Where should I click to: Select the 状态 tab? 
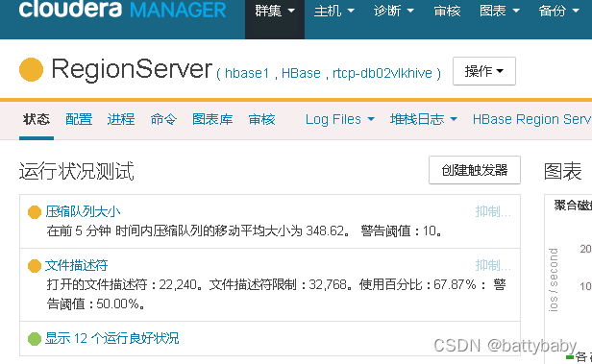click(37, 119)
